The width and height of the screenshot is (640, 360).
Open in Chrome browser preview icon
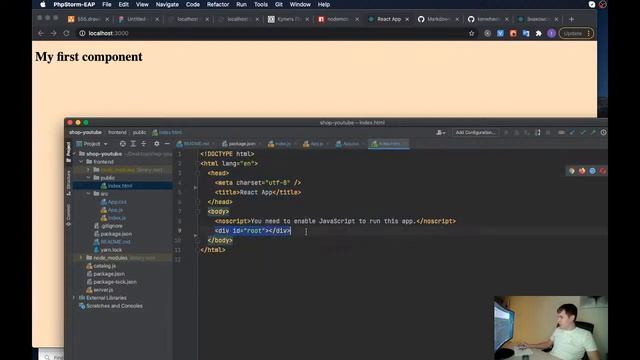(x=572, y=171)
